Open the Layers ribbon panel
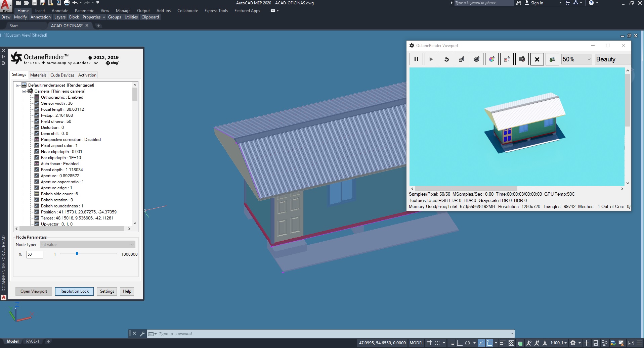 pos(60,17)
